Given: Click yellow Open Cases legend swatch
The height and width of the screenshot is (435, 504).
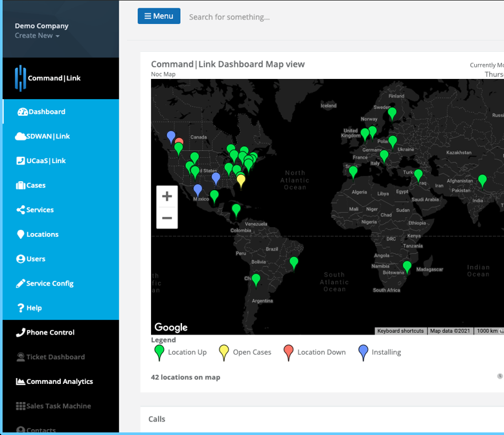Looking at the screenshot, I should pyautogui.click(x=224, y=352).
